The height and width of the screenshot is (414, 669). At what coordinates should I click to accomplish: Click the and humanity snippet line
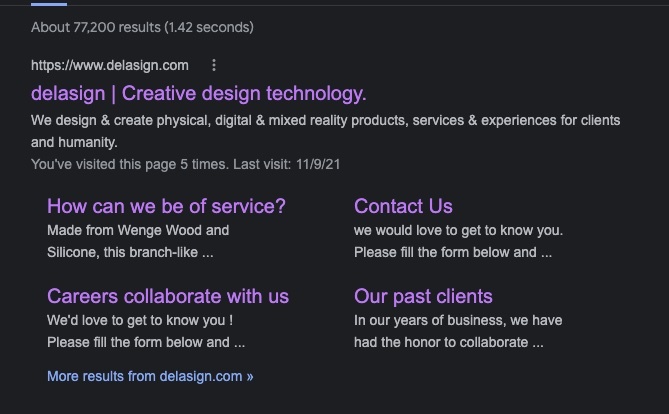(74, 142)
